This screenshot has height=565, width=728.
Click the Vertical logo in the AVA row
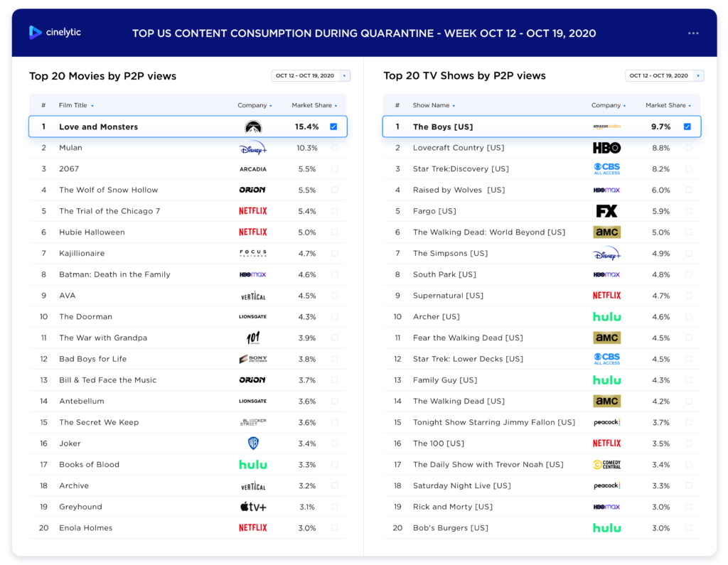(253, 296)
